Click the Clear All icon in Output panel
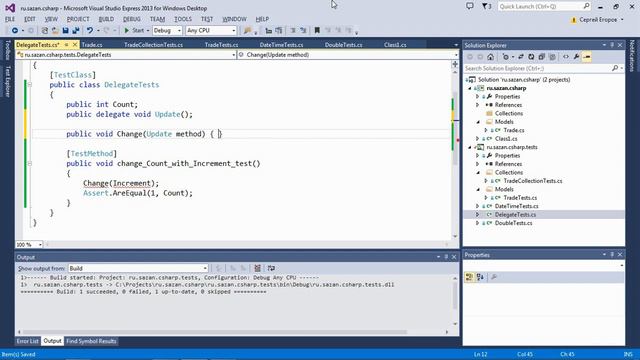The image size is (640, 360). 257,268
